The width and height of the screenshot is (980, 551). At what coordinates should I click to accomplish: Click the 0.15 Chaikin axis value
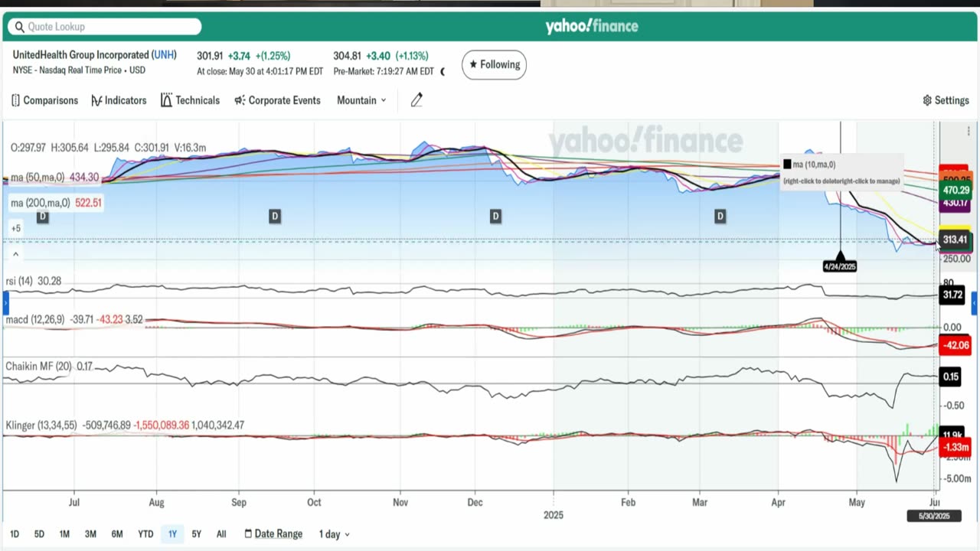pyautogui.click(x=951, y=377)
